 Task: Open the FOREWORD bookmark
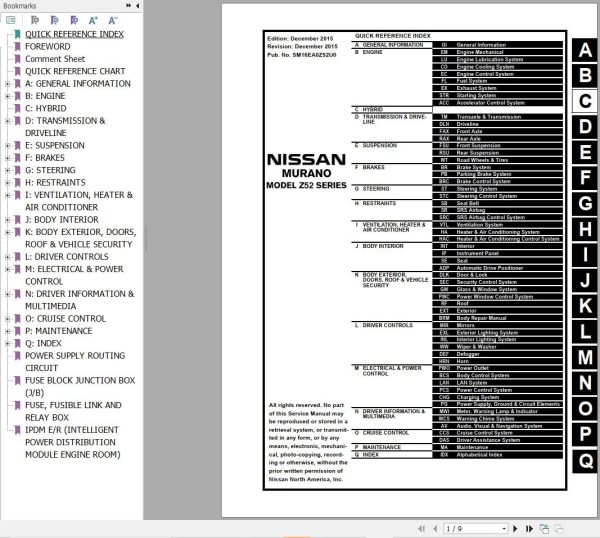[x=47, y=46]
